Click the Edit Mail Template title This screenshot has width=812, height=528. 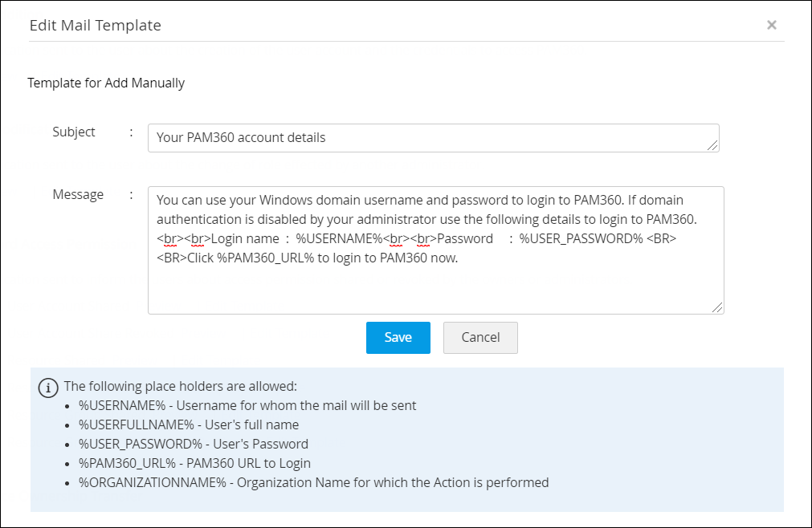(x=96, y=25)
